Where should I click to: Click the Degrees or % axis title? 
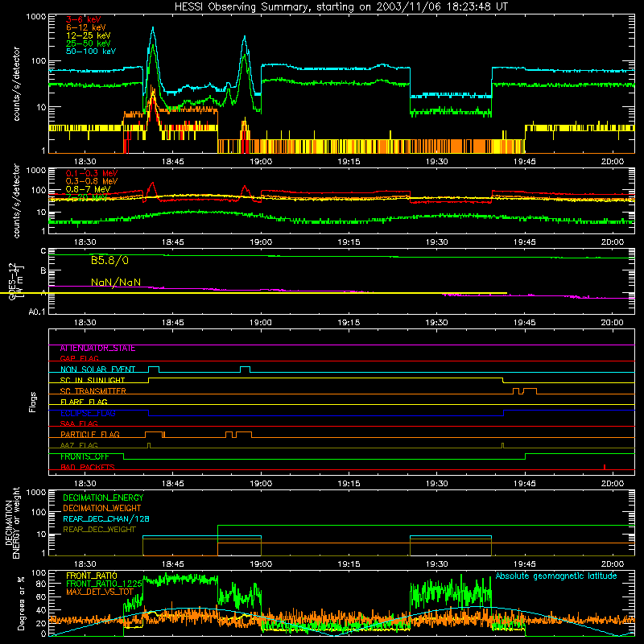coord(21,603)
